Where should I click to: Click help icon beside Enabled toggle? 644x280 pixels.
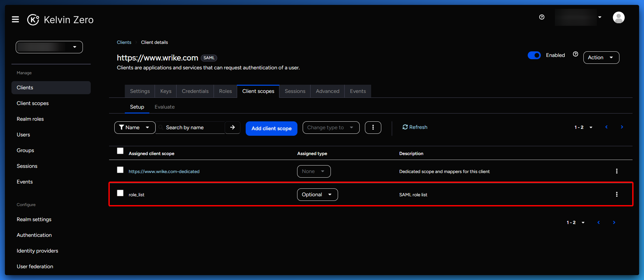576,54
